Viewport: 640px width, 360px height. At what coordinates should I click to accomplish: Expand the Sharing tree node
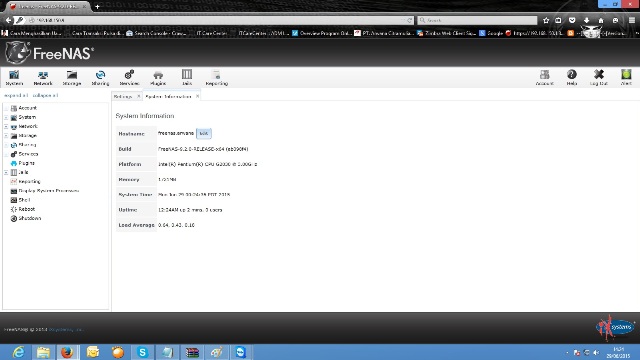[6, 145]
